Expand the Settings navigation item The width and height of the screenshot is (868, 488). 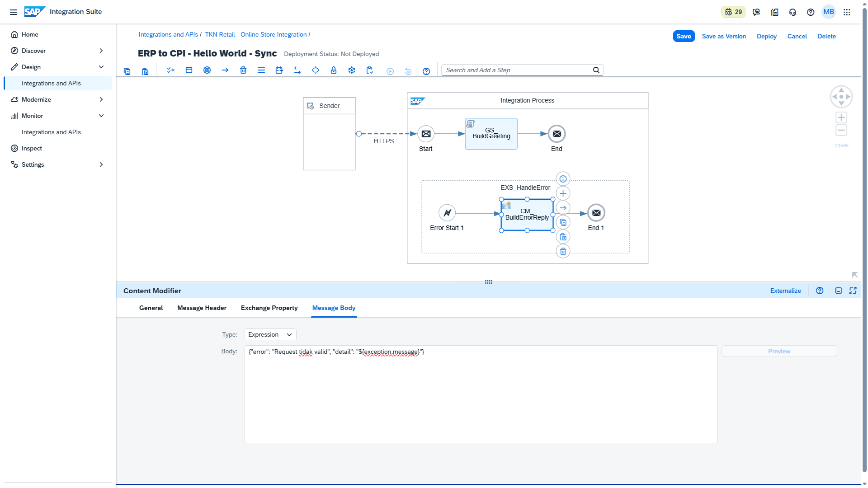tap(101, 164)
